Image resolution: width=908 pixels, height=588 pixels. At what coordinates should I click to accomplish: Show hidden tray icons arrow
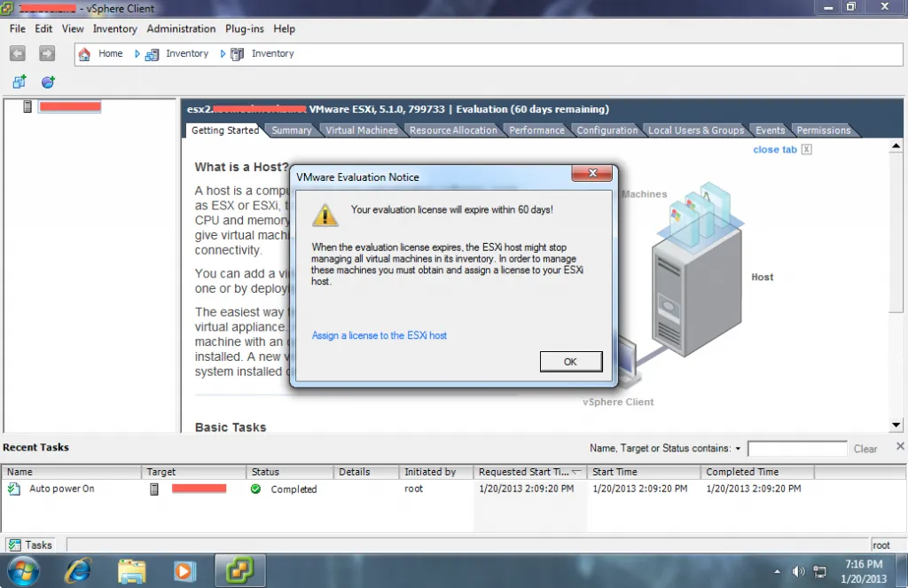(x=777, y=572)
